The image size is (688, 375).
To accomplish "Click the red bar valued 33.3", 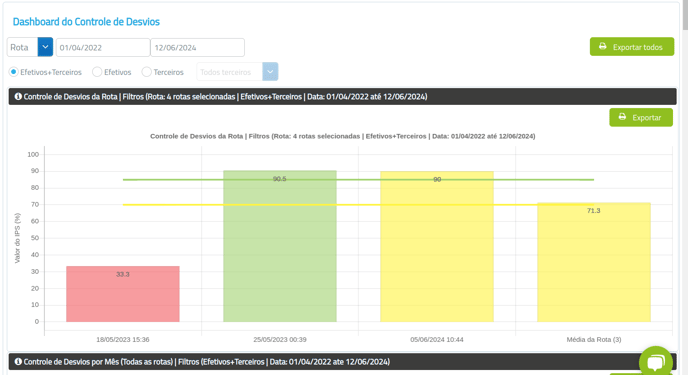I will [x=123, y=294].
